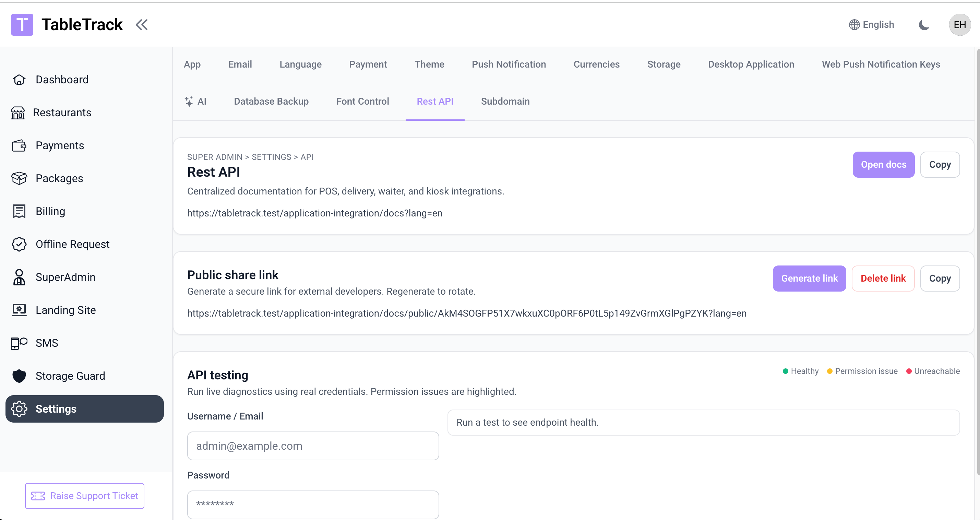Open the English language dropdown
Screen dimensions: 980x520
coord(872,25)
